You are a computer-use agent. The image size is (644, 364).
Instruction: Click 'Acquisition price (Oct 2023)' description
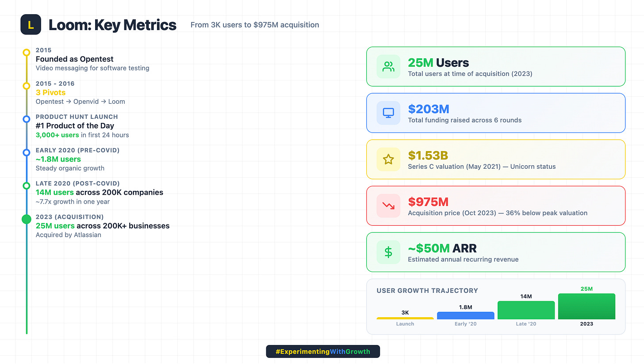click(x=498, y=213)
